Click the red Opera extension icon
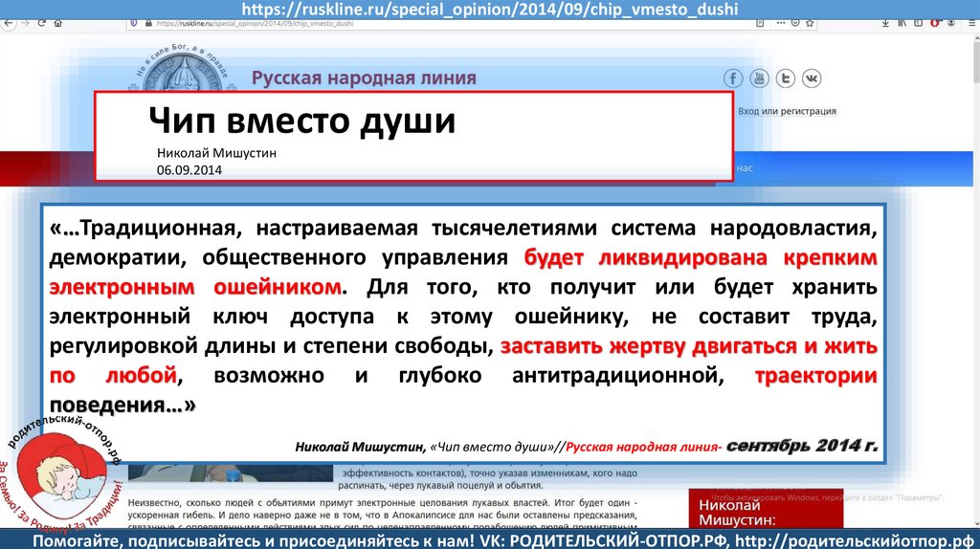 pyautogui.click(x=935, y=23)
